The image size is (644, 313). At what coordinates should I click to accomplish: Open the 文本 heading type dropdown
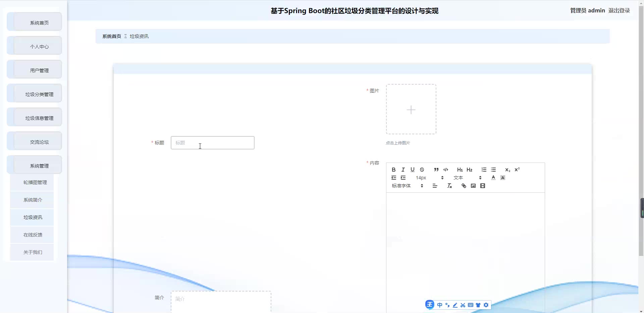pos(468,178)
